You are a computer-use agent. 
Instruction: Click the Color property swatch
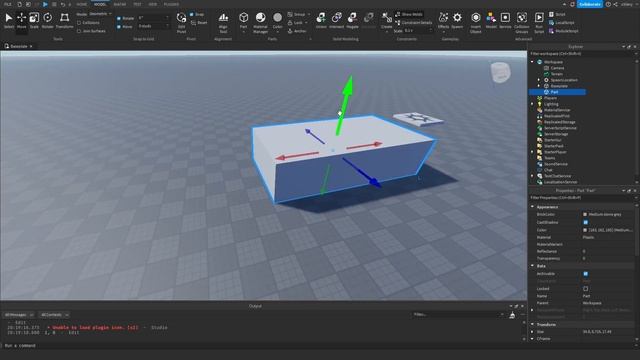coord(585,230)
